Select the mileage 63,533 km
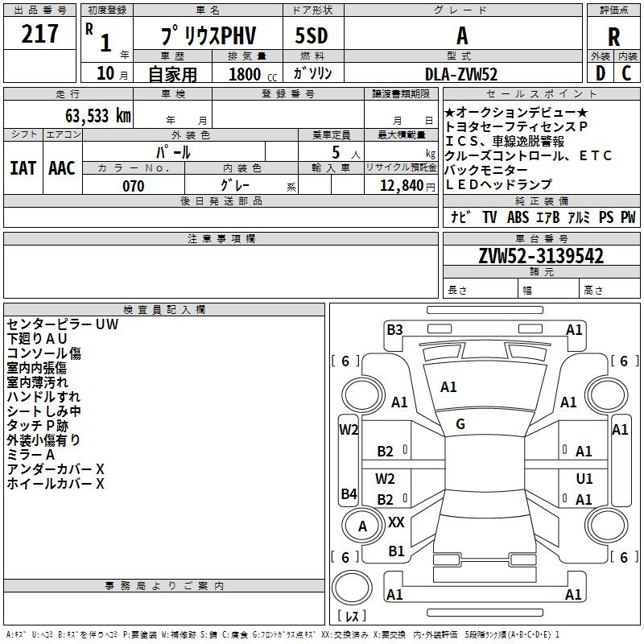 click(x=98, y=115)
